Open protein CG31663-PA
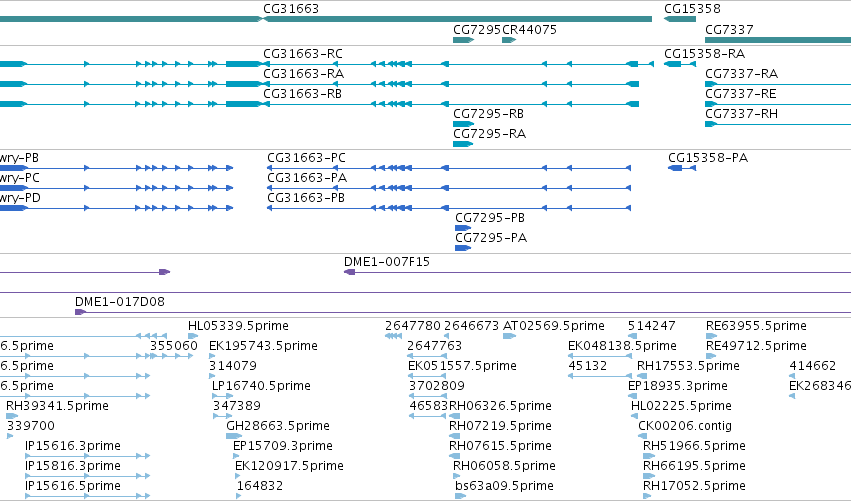This screenshot has width=851, height=501. pos(307,178)
